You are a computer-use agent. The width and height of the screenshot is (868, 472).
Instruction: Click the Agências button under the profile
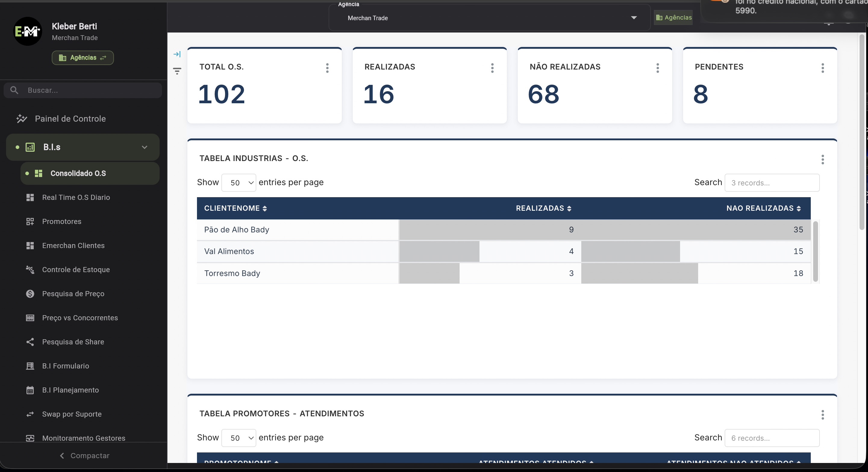pos(83,58)
